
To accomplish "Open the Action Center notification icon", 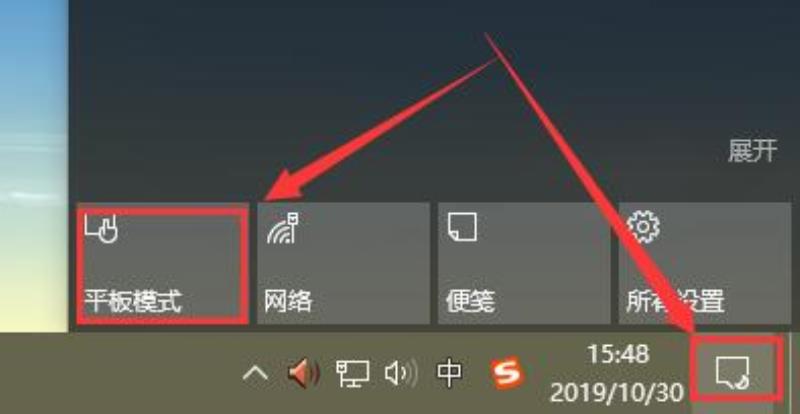I will click(x=733, y=372).
